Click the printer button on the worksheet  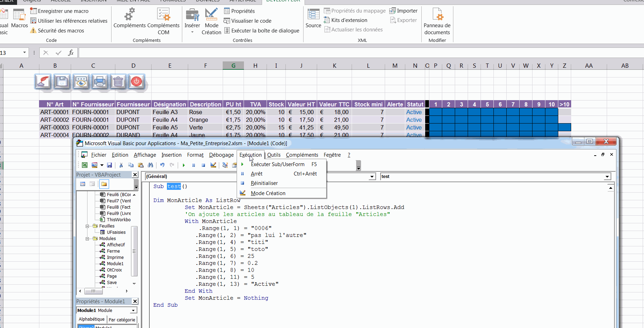(x=100, y=82)
